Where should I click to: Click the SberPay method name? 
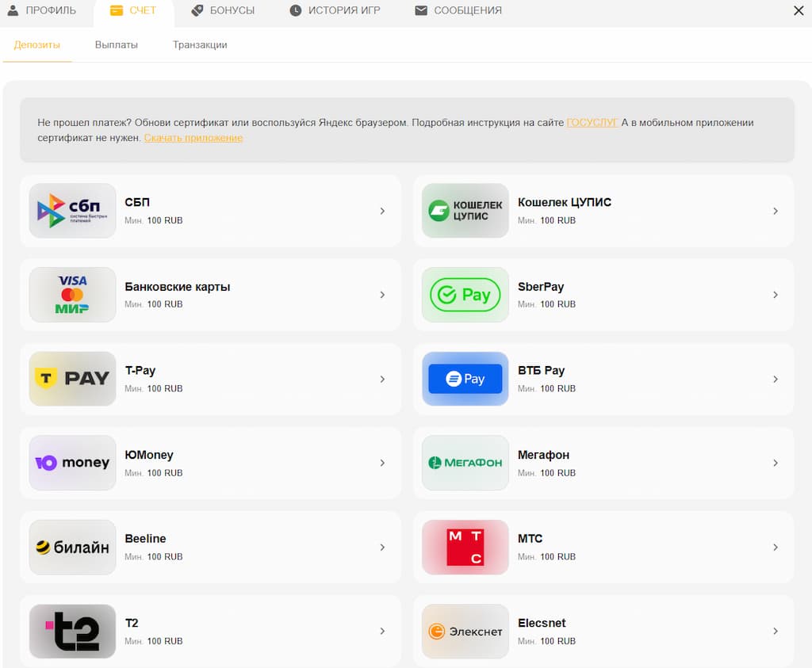pyautogui.click(x=541, y=287)
